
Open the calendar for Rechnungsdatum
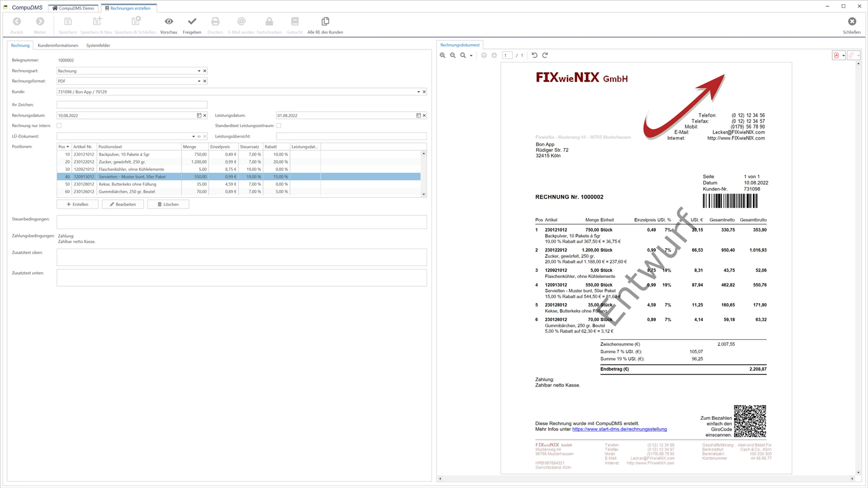pos(199,115)
